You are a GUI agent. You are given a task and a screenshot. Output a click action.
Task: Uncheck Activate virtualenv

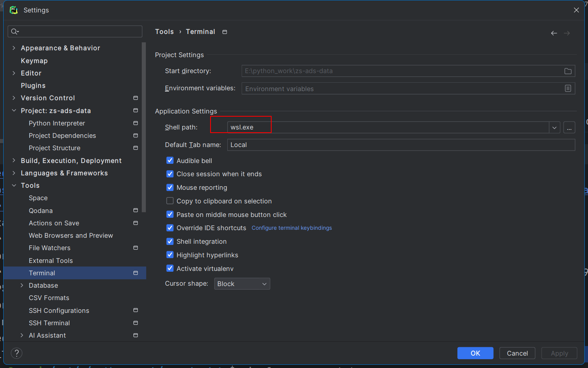pyautogui.click(x=170, y=268)
